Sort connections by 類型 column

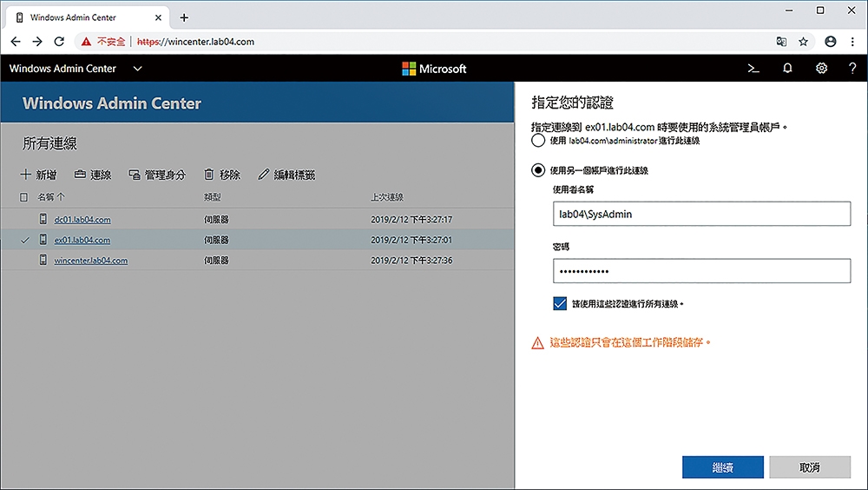point(213,196)
